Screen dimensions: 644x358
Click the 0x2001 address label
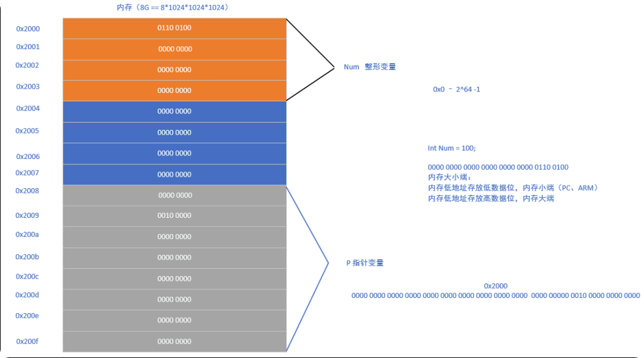click(x=28, y=47)
